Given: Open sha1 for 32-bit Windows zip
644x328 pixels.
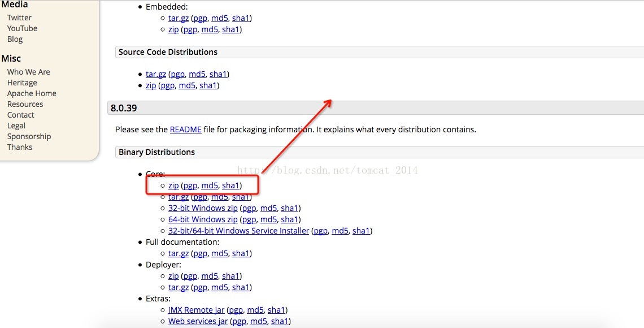Looking at the screenshot, I should coord(290,208).
